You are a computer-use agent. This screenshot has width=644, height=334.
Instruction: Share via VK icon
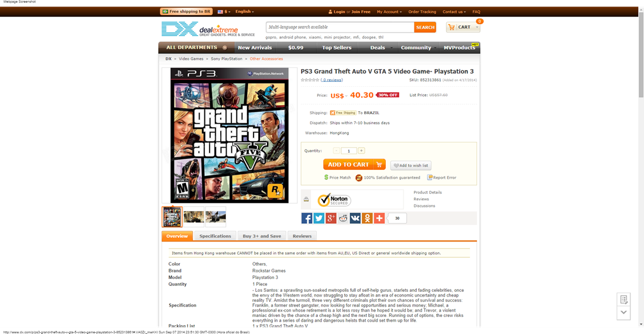pos(355,218)
